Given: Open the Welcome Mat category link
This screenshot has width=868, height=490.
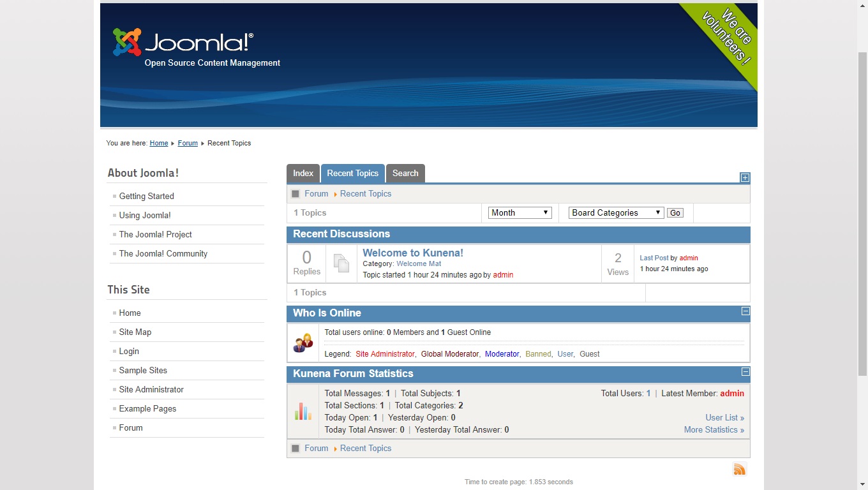Looking at the screenshot, I should [419, 264].
